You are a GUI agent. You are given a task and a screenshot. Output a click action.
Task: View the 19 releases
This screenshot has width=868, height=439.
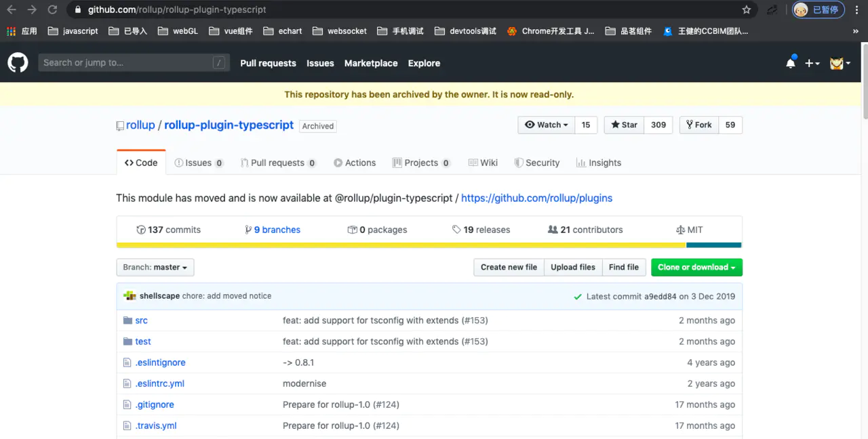[x=481, y=230]
